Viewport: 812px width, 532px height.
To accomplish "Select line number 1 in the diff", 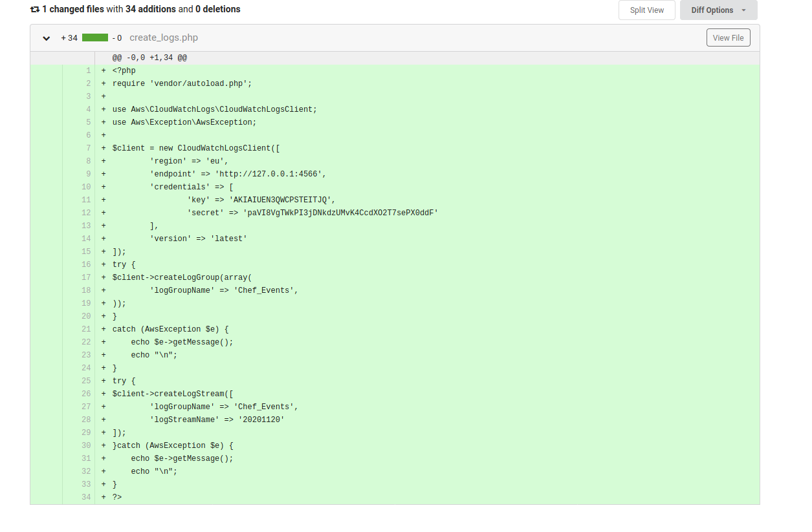I will click(x=88, y=71).
